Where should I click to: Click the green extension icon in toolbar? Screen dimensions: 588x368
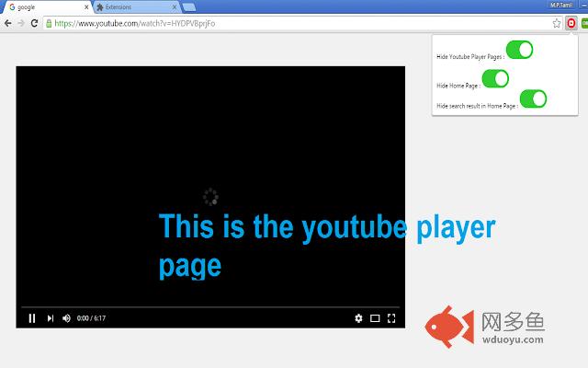(x=584, y=23)
